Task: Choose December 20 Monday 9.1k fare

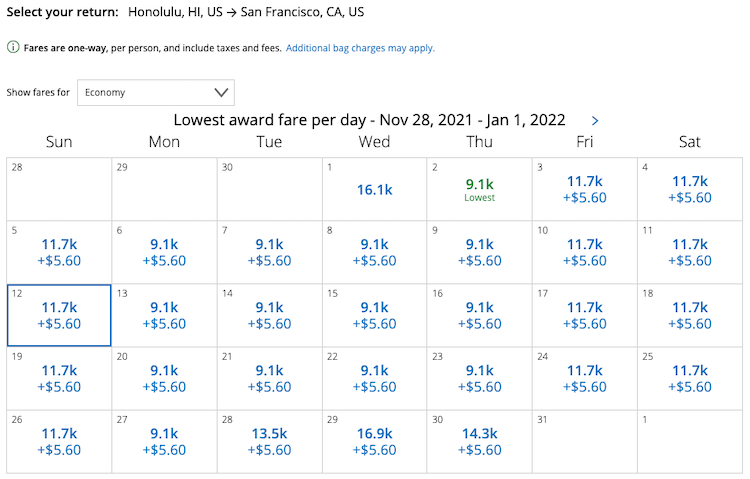Action: [164, 379]
